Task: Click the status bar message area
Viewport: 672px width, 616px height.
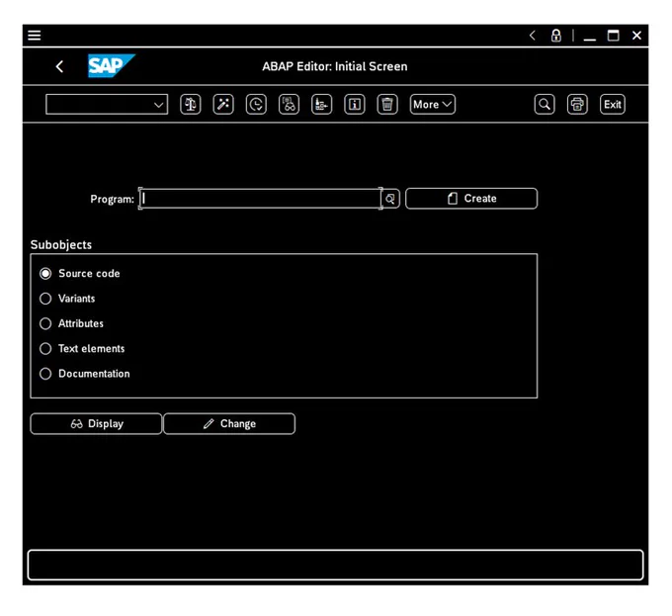Action: click(336, 566)
